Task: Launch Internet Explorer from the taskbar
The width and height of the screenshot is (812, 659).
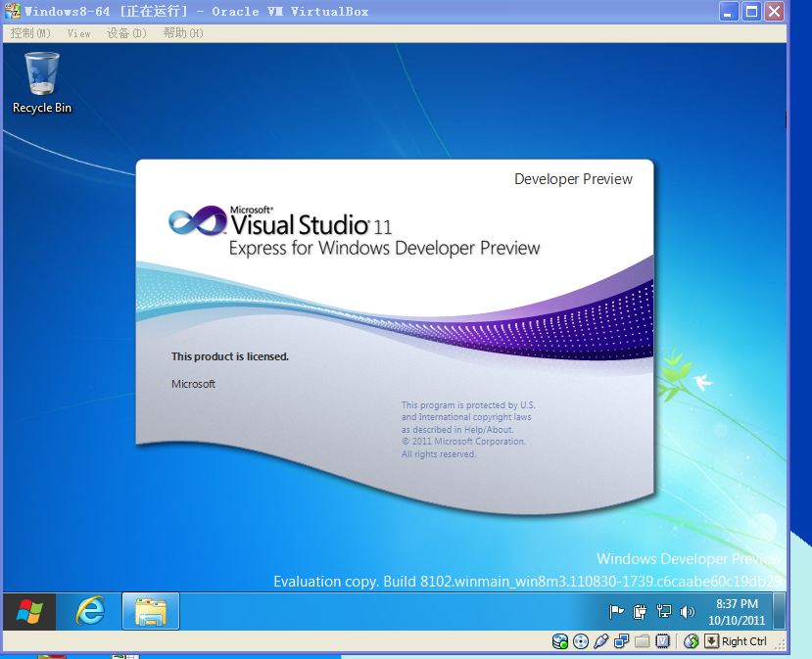Action: (x=90, y=612)
